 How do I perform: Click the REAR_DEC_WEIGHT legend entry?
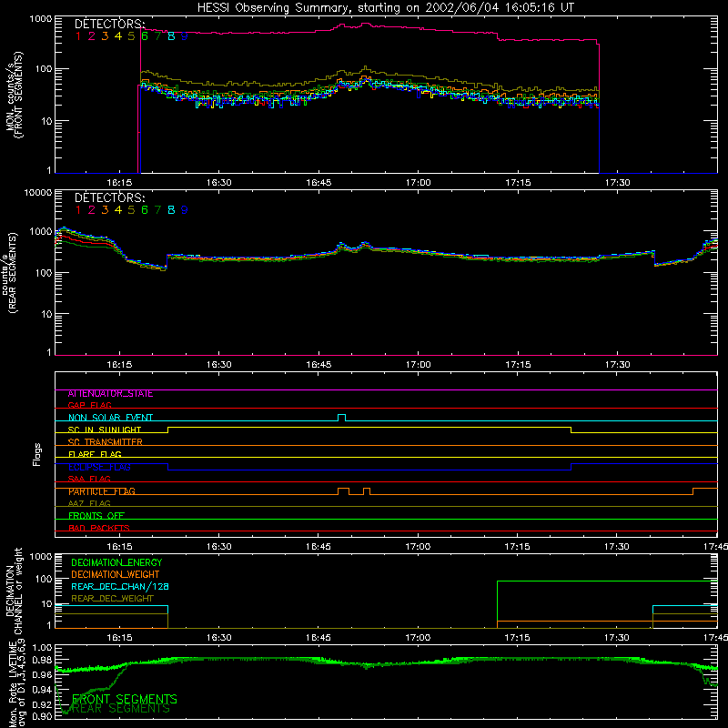pos(112,599)
